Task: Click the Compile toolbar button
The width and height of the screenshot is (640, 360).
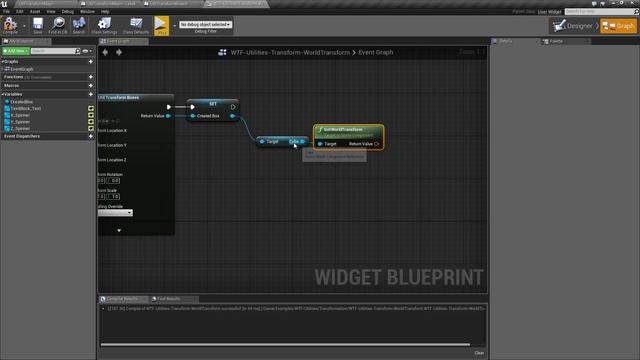Action: (10, 25)
